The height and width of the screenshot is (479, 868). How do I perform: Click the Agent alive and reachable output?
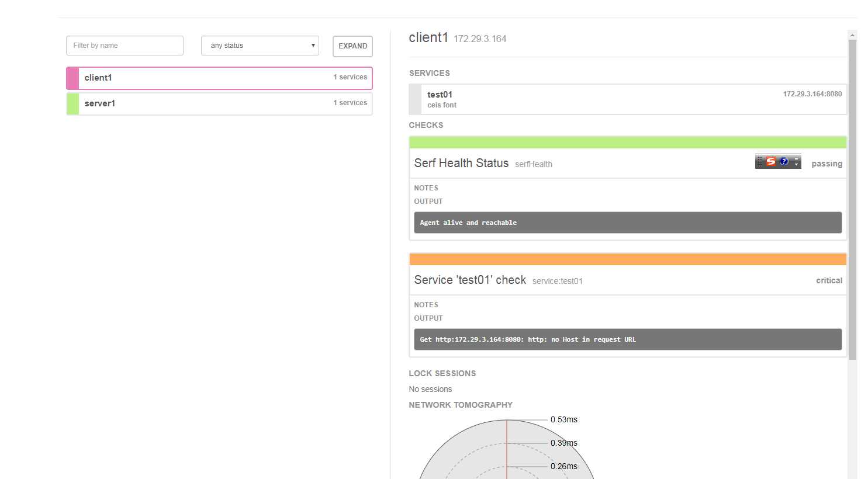click(x=628, y=223)
